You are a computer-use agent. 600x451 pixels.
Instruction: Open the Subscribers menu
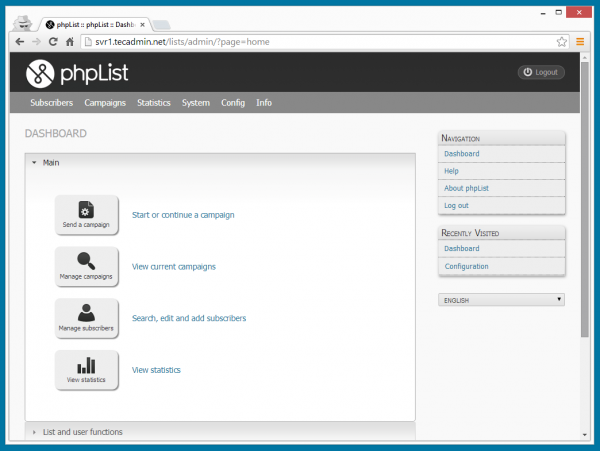point(51,103)
